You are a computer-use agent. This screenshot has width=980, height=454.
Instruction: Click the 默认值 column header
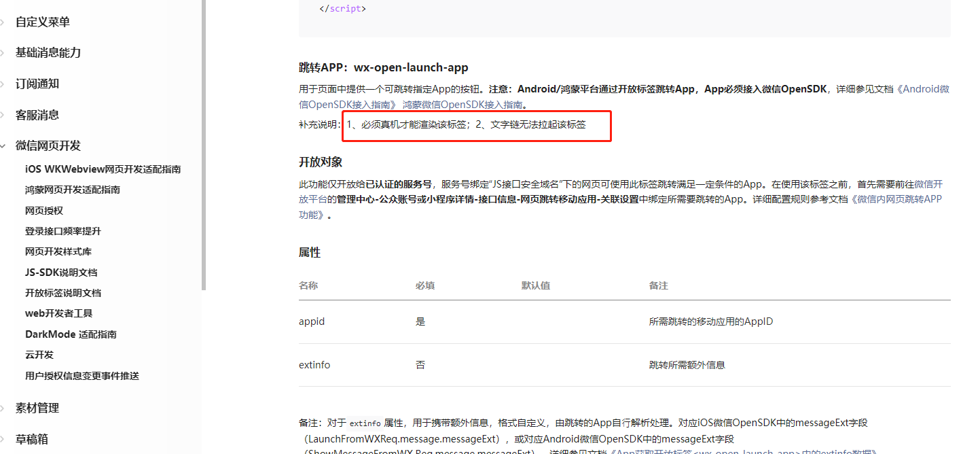pyautogui.click(x=536, y=285)
